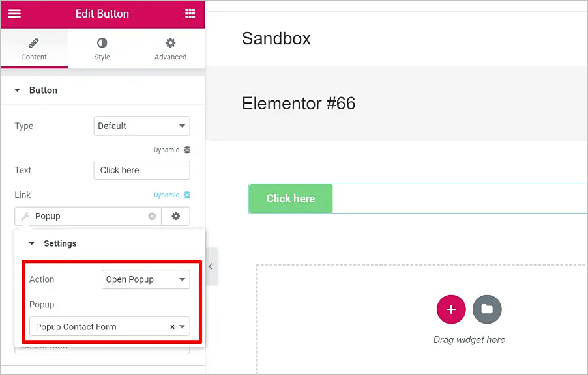This screenshot has height=375, width=588.
Task: Collapse the editor side panel
Action: pos(211,266)
